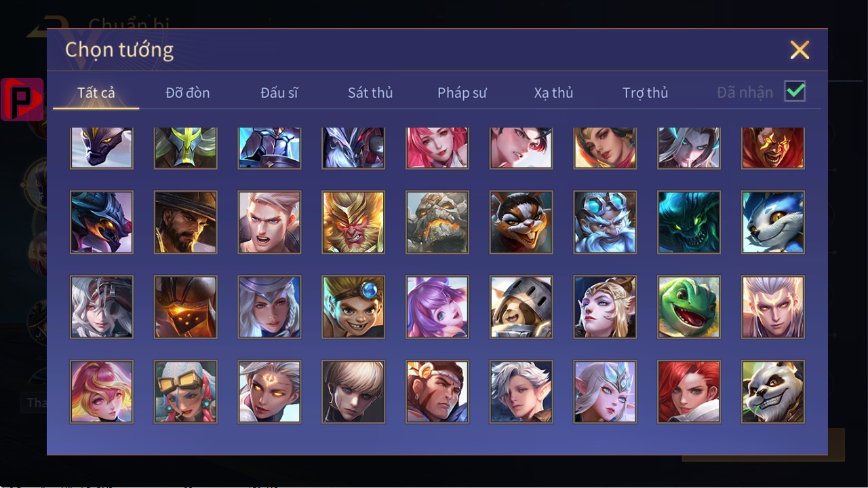This screenshot has width=868, height=488.
Task: Select the red-haired woman hero portrait
Action: (x=689, y=392)
